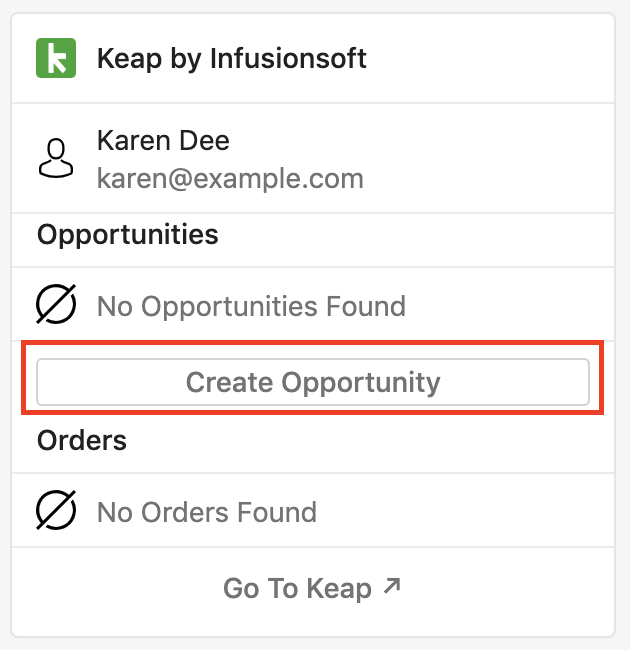Select the Opportunities section heading
Viewport: 630px width, 650px height.
[x=128, y=235]
